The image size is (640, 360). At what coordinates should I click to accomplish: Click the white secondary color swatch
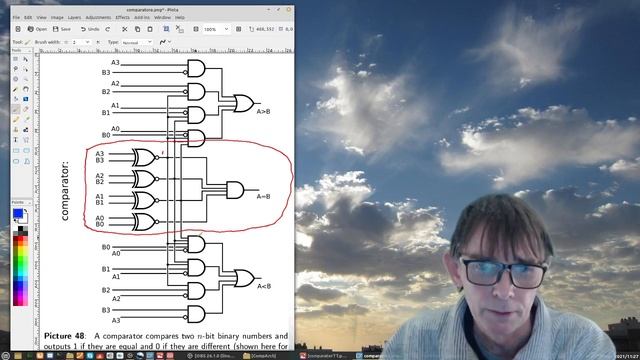pyautogui.click(x=24, y=220)
